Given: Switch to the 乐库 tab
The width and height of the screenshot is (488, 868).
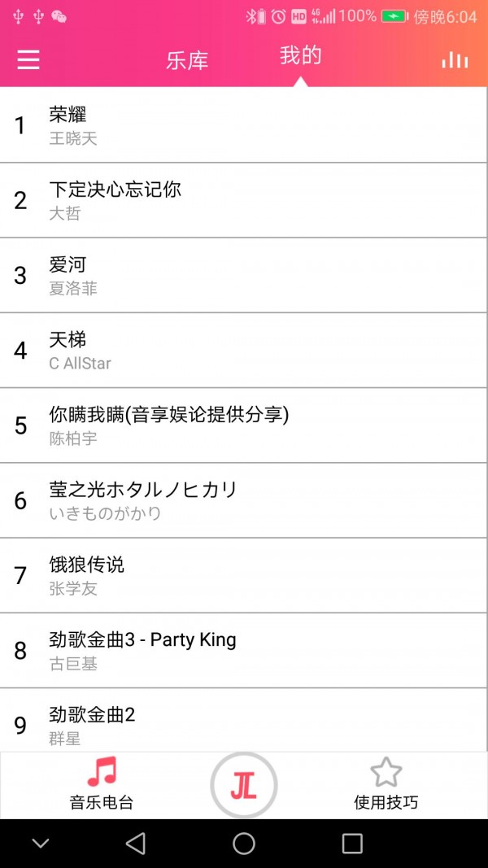Looking at the screenshot, I should (x=187, y=61).
